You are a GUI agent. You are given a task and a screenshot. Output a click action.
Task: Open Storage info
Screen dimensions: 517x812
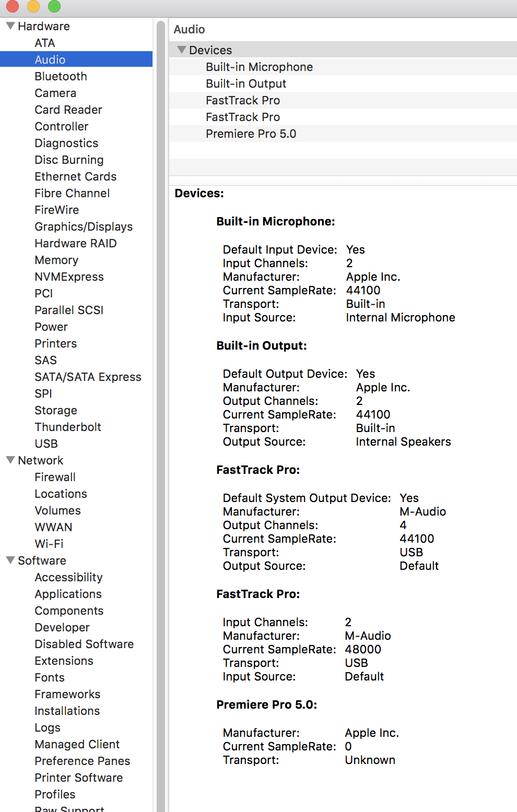pyautogui.click(x=56, y=410)
